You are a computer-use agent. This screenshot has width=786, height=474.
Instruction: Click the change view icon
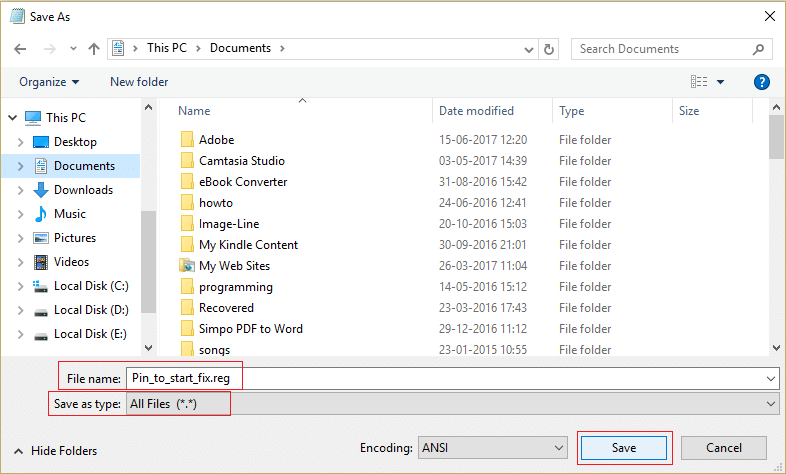(699, 82)
